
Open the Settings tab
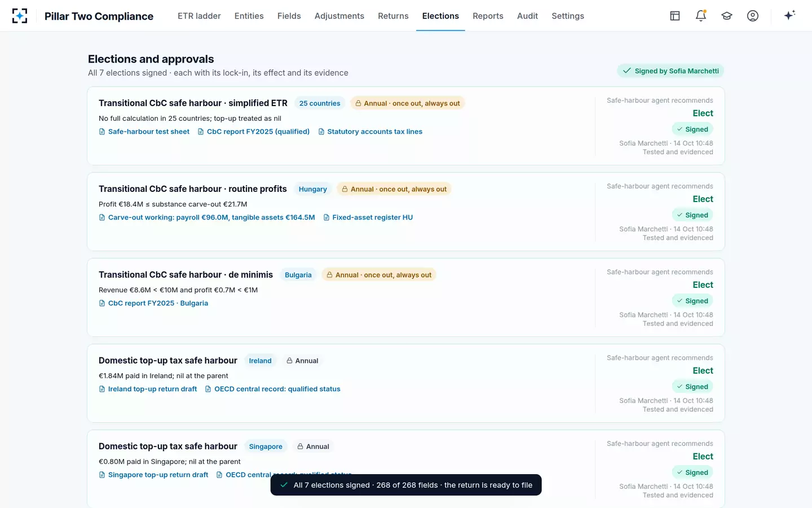click(568, 16)
